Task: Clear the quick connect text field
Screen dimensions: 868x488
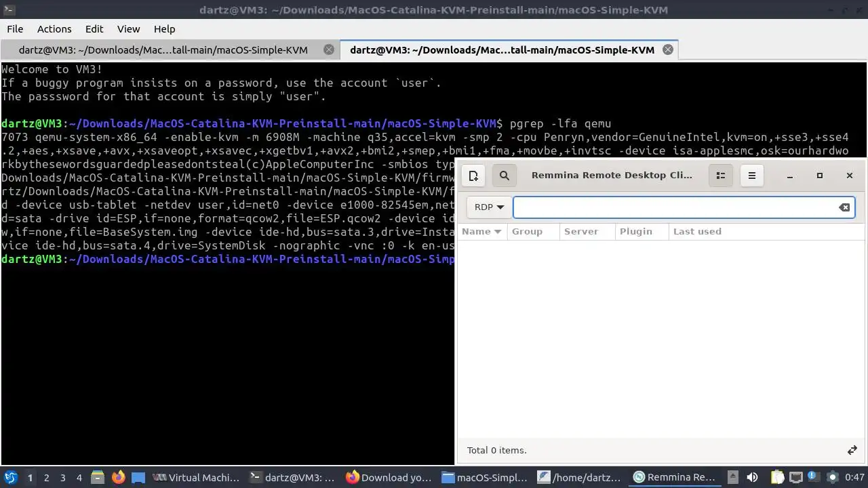Action: tap(844, 207)
